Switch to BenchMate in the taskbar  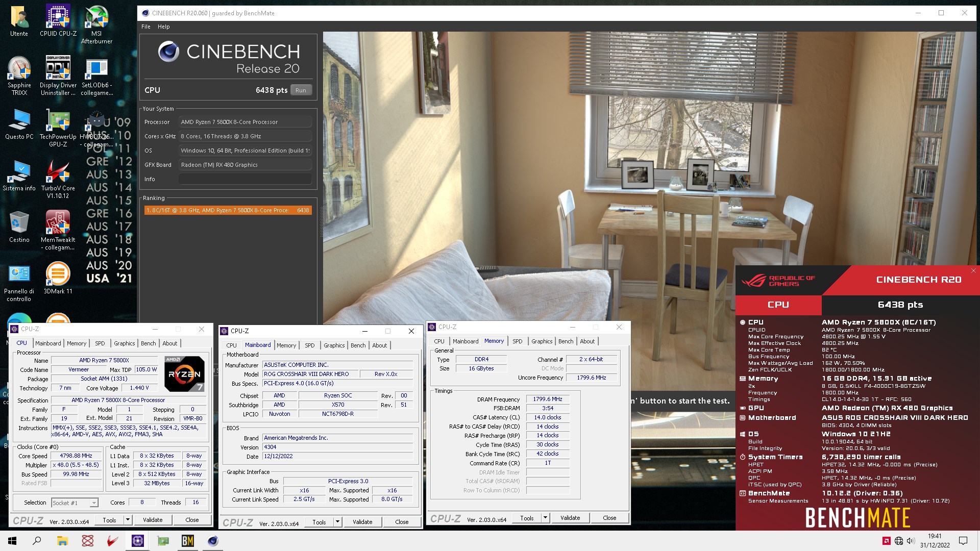(x=188, y=541)
